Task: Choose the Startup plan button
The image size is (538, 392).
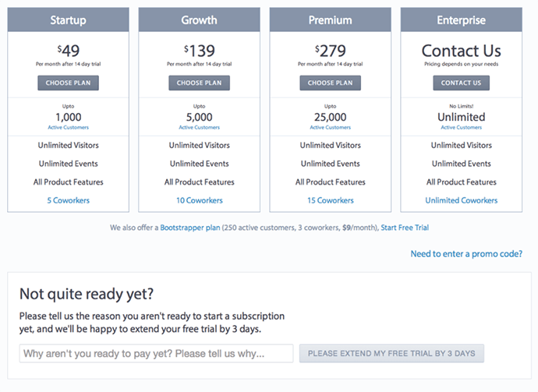Action: 68,83
